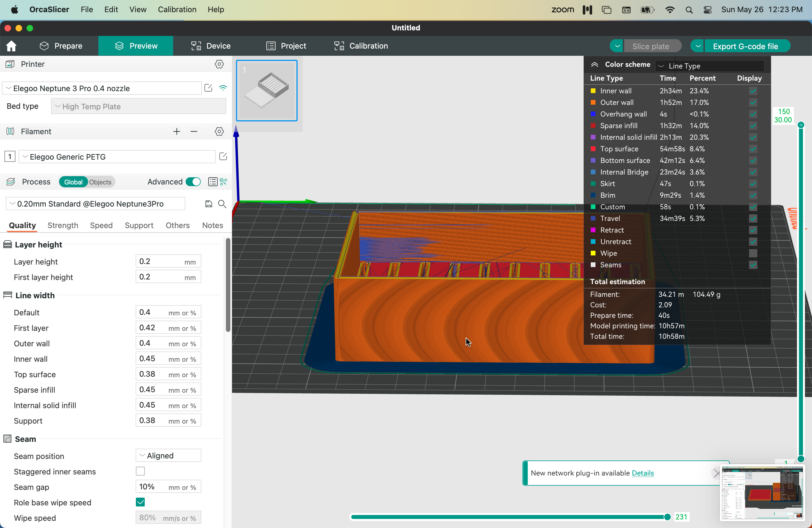Toggle the Advanced mode switch

[193, 182]
